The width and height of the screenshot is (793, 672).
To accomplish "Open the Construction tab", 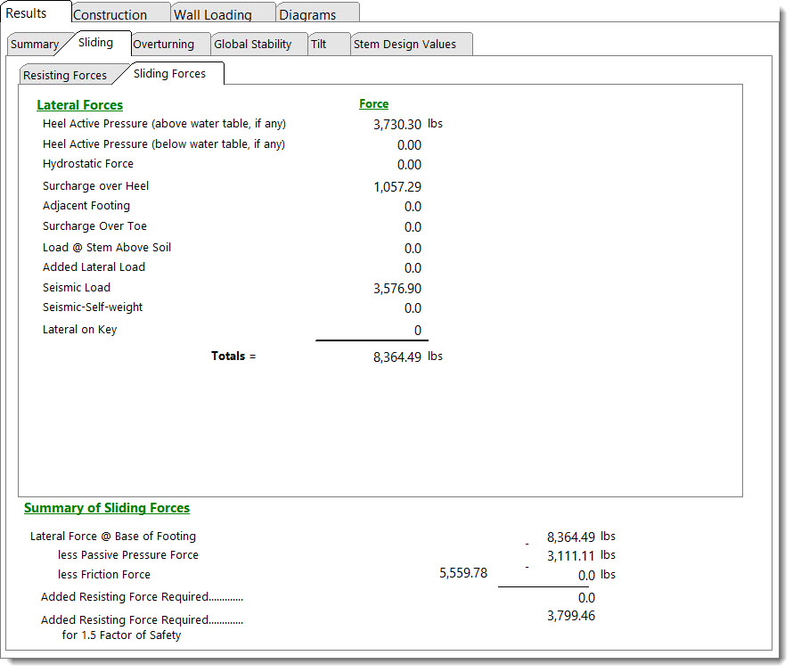I will point(110,14).
